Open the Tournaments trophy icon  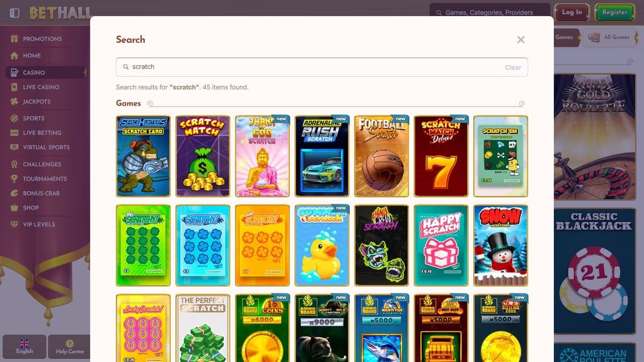(x=14, y=179)
